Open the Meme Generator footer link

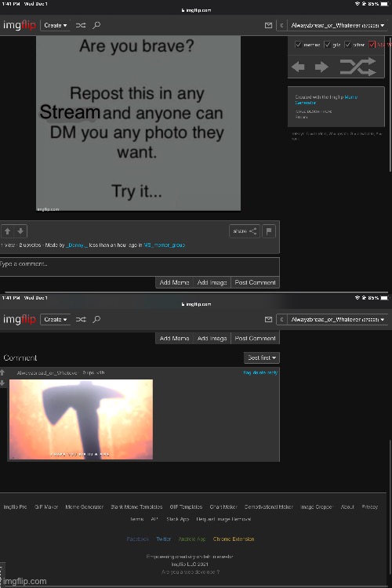click(85, 506)
